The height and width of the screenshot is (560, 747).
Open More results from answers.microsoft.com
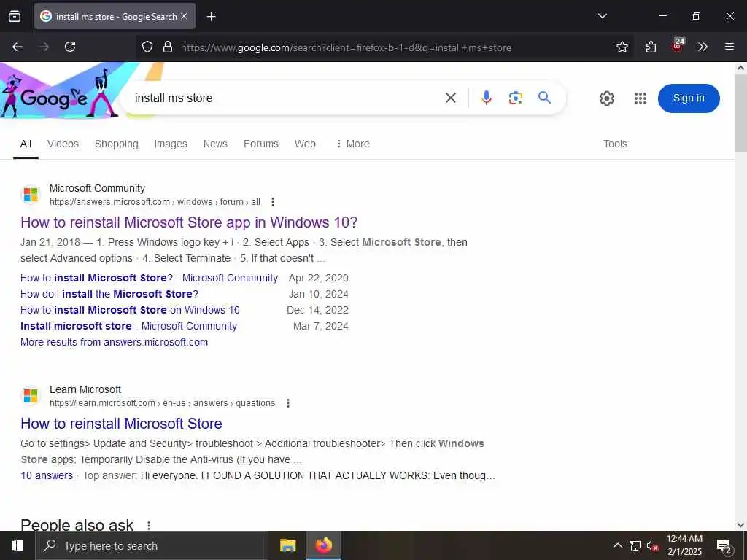pyautogui.click(x=115, y=343)
